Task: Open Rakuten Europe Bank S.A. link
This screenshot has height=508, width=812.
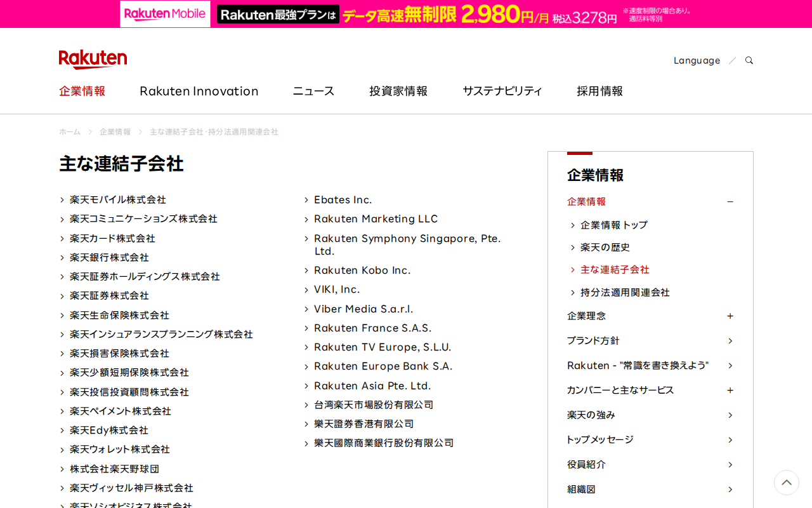Action: point(383,366)
